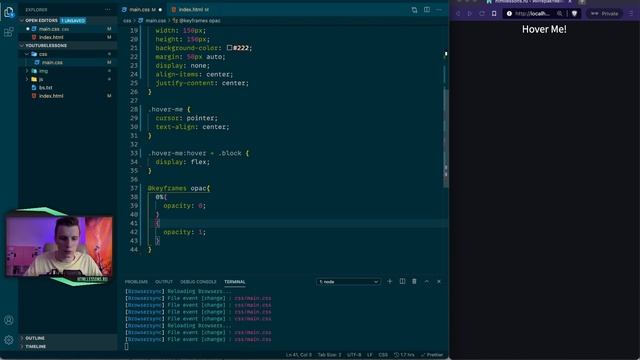Click UTF-8 encoding status item
Screen dimensions: 640x360
(x=354, y=355)
